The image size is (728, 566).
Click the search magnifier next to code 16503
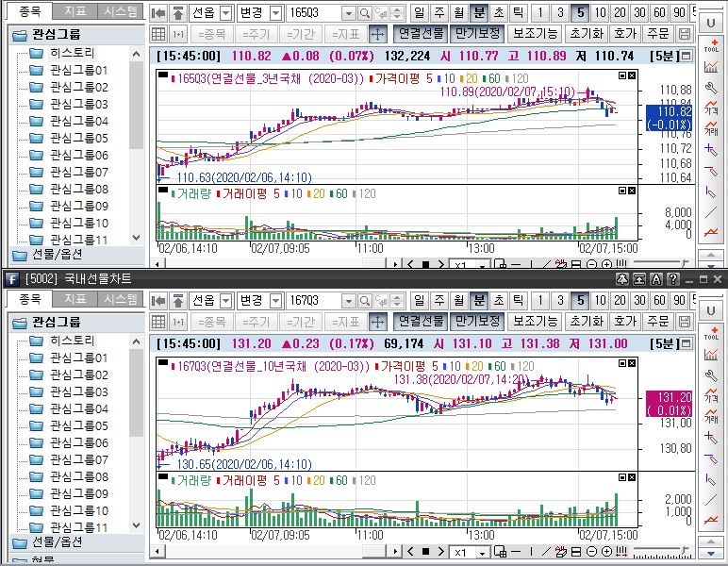(x=364, y=13)
